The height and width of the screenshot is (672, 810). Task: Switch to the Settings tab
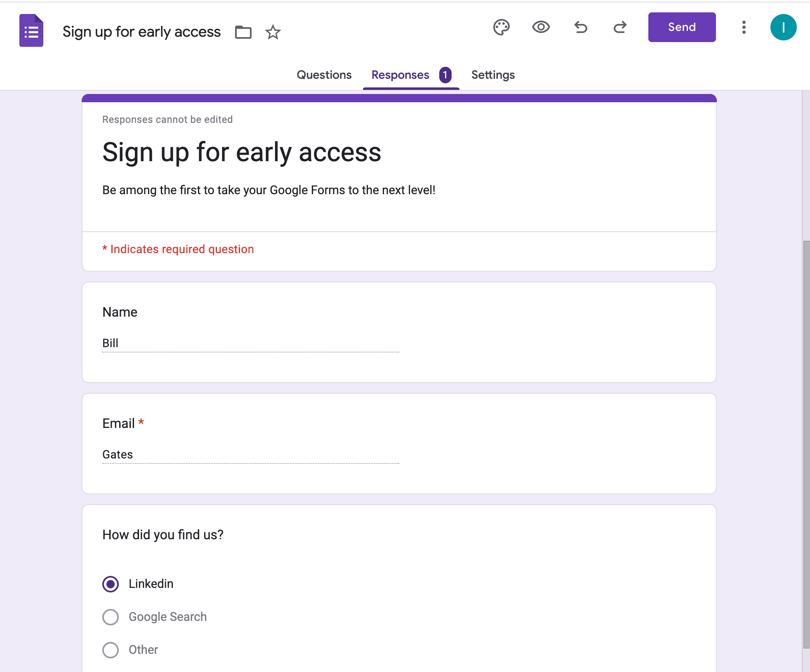(493, 75)
